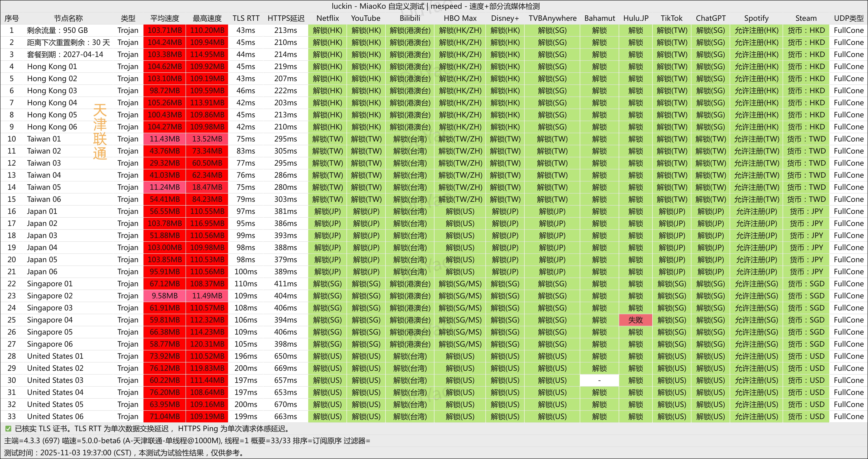
Task: Click the UDP类型 column header
Action: point(848,18)
